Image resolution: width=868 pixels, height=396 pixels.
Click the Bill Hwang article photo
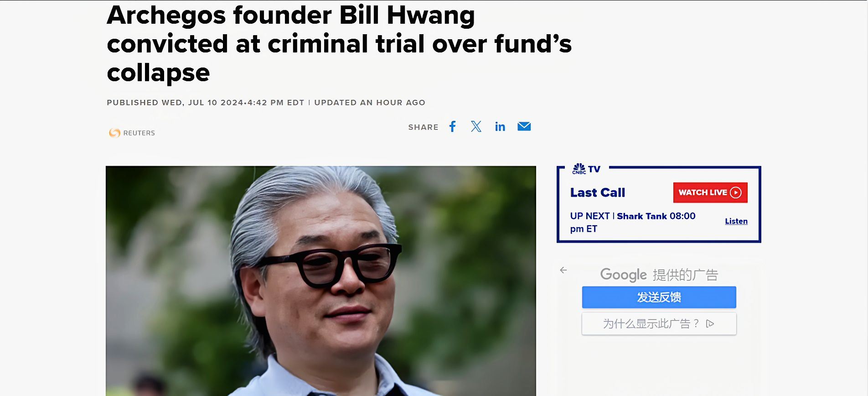point(321,281)
